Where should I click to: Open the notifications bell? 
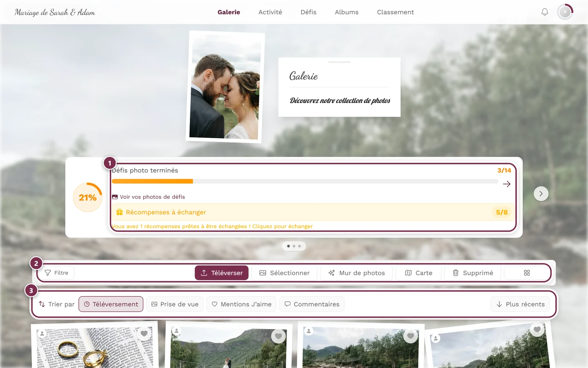point(545,12)
